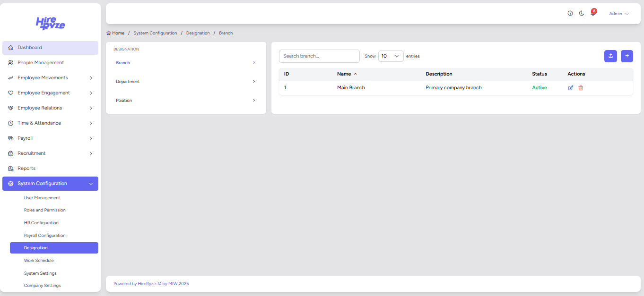Click the HireRyze logo
The width and height of the screenshot is (644, 296).
click(x=51, y=23)
